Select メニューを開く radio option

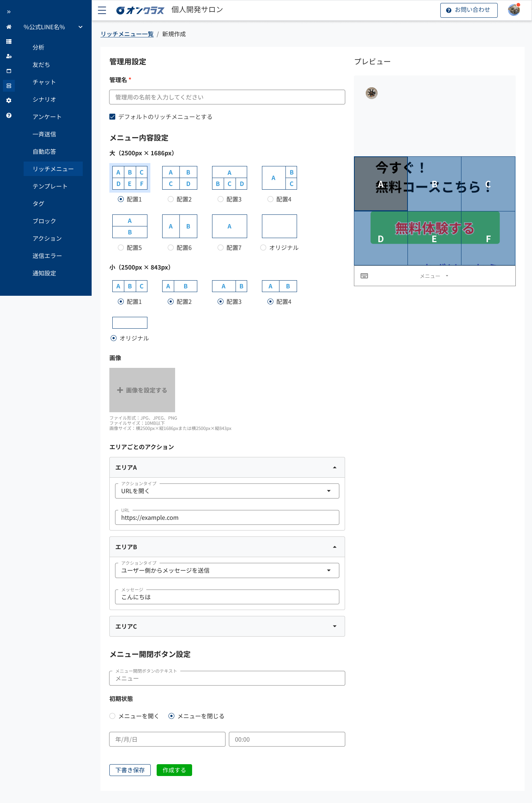tap(112, 716)
